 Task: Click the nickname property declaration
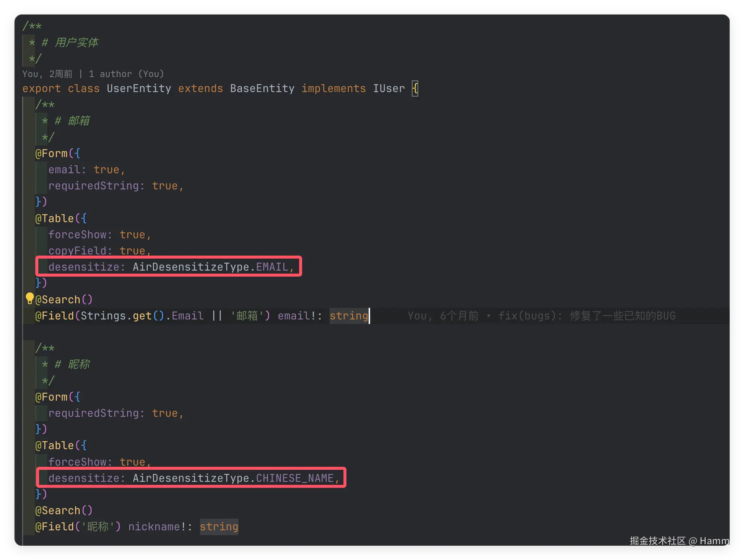[x=154, y=527]
